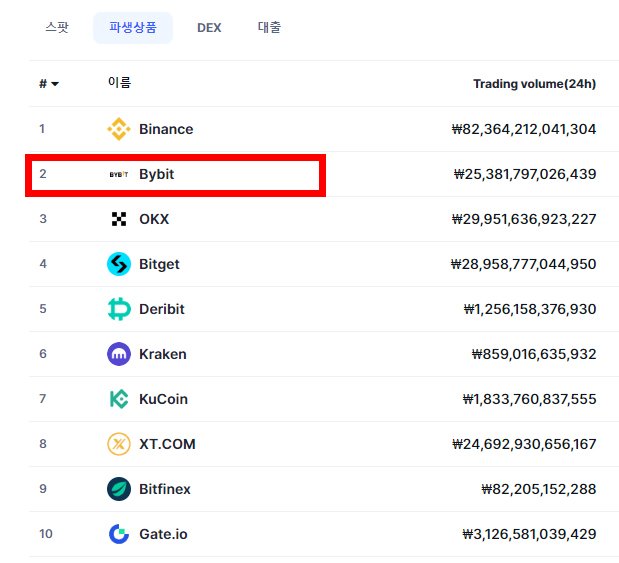
Task: Click the Deribit logo icon
Action: click(x=118, y=309)
